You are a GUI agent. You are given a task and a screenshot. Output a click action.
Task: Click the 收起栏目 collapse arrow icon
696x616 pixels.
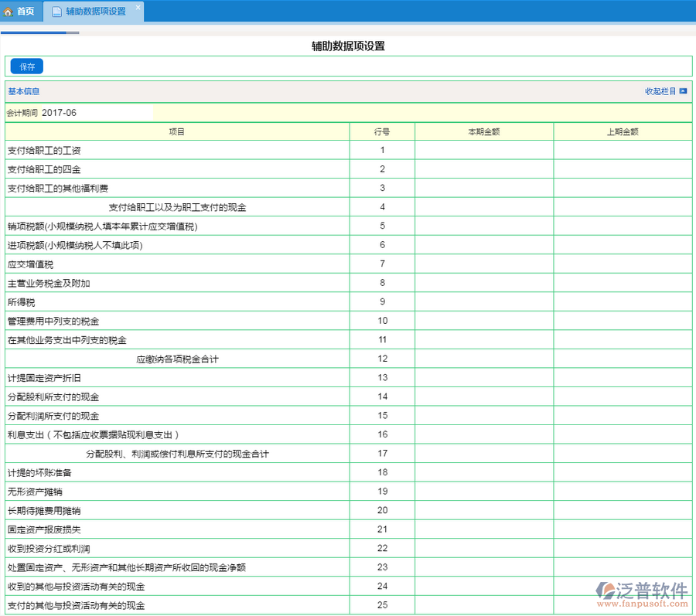tap(683, 91)
